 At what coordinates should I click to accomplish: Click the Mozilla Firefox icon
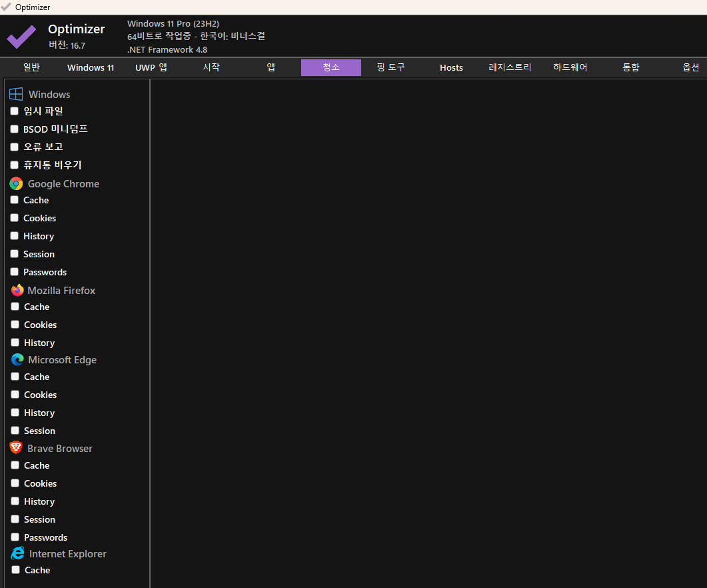pyautogui.click(x=17, y=290)
